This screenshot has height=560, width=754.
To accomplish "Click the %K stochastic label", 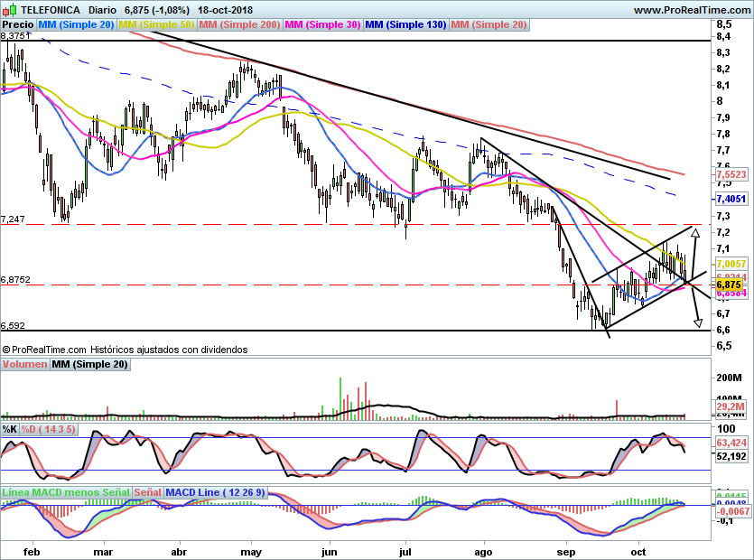I will click(10, 429).
